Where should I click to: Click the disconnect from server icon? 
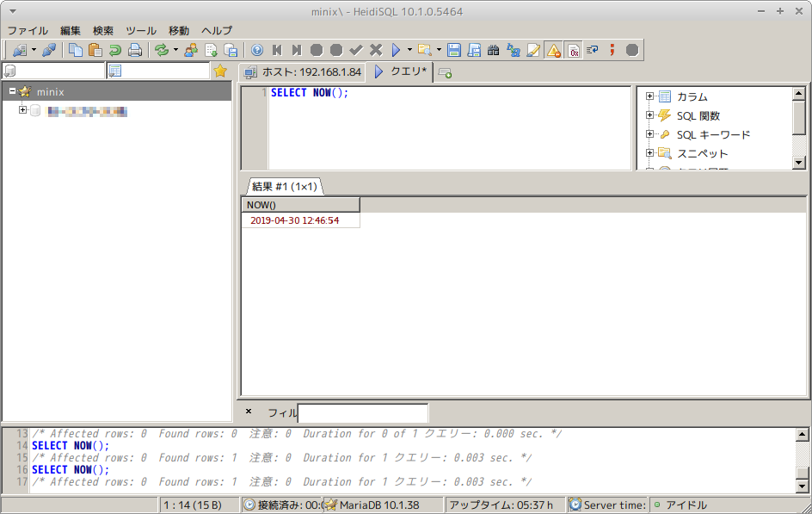[49, 50]
